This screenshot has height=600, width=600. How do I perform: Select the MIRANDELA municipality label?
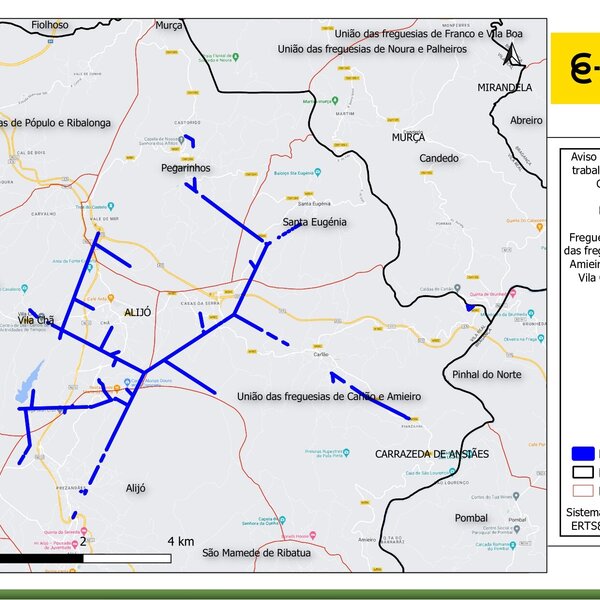[505, 88]
